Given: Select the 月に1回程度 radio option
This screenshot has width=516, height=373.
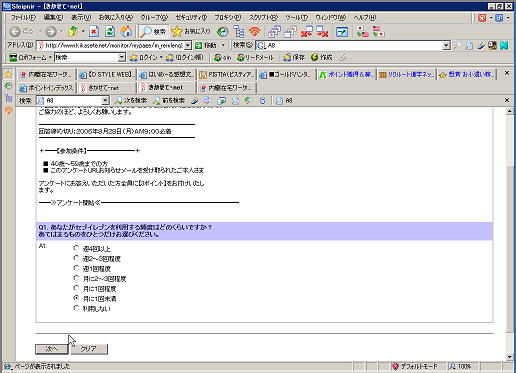Looking at the screenshot, I should pos(76,288).
